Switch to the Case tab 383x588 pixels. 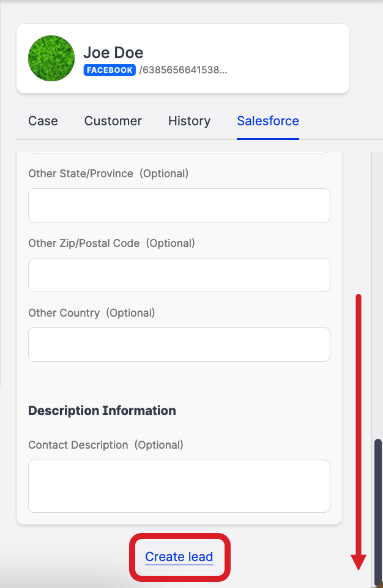coord(43,121)
